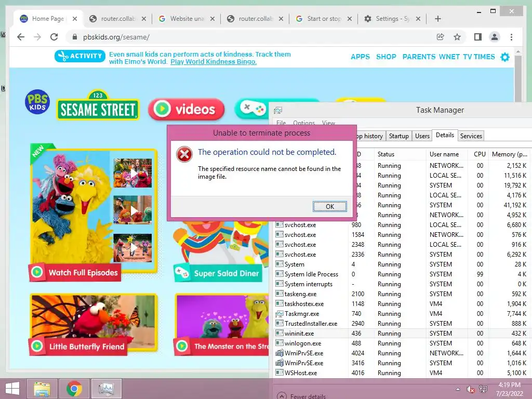Open Super Salad Diner game card
This screenshot has width=532, height=399.
(221, 251)
